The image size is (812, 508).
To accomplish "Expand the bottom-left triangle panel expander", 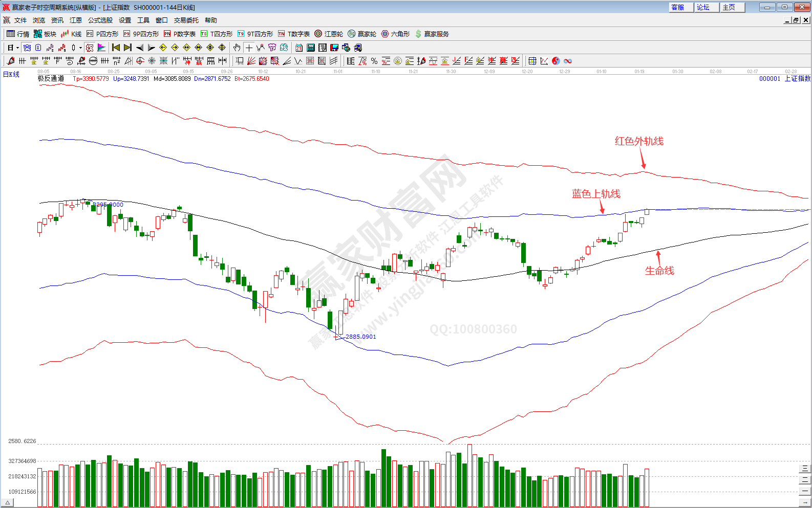I will [x=7, y=503].
